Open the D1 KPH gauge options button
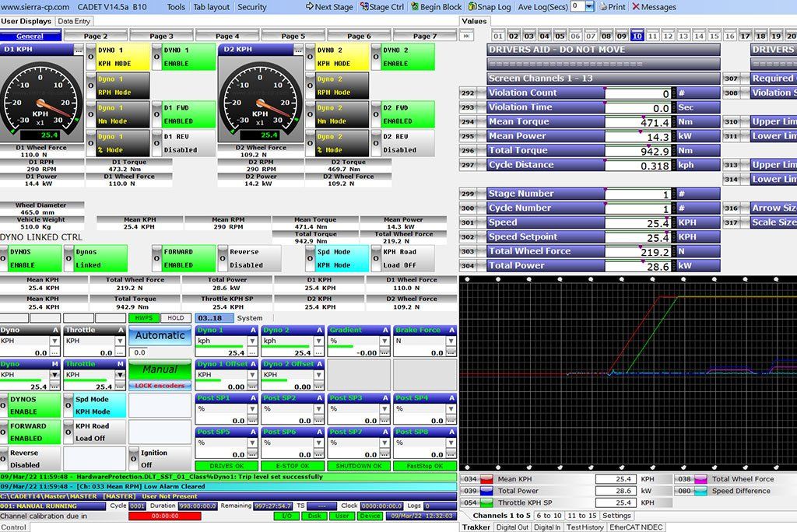Image resolution: width=797 pixels, height=532 pixels. point(79,50)
